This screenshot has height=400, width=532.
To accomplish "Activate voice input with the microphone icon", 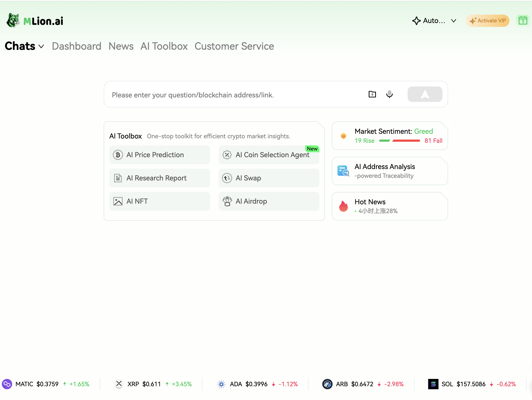I will tap(390, 94).
